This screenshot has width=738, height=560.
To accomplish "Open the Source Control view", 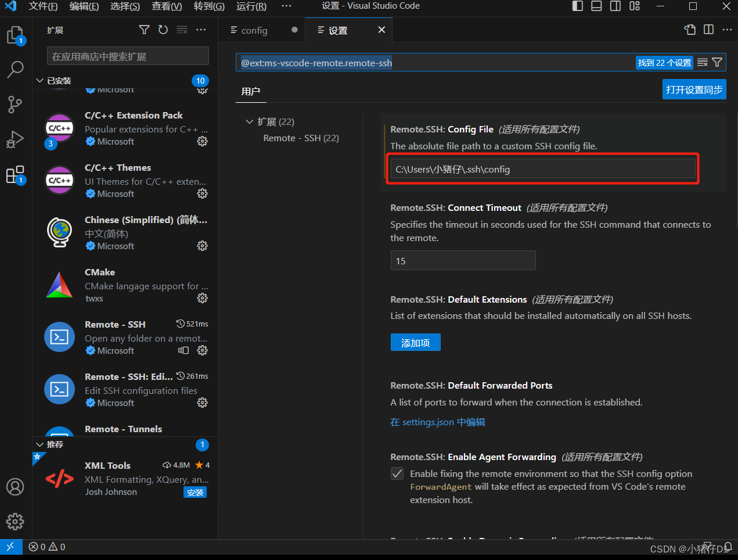I will pos(15,105).
